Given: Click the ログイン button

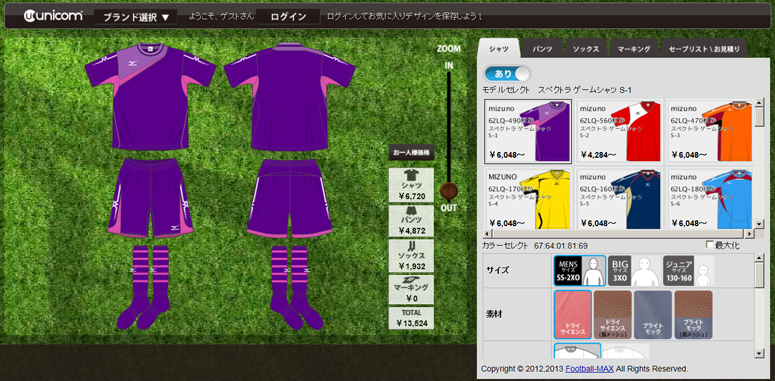Looking at the screenshot, I should [x=289, y=17].
